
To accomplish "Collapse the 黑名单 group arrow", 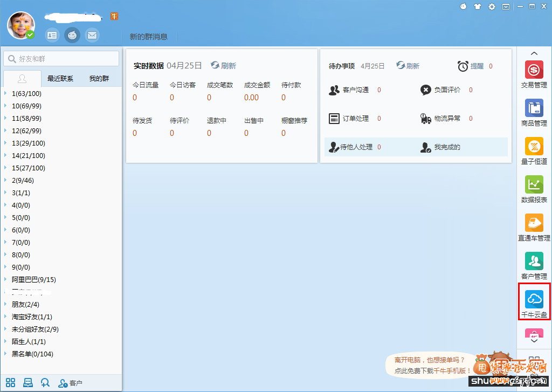I will 5,354.
